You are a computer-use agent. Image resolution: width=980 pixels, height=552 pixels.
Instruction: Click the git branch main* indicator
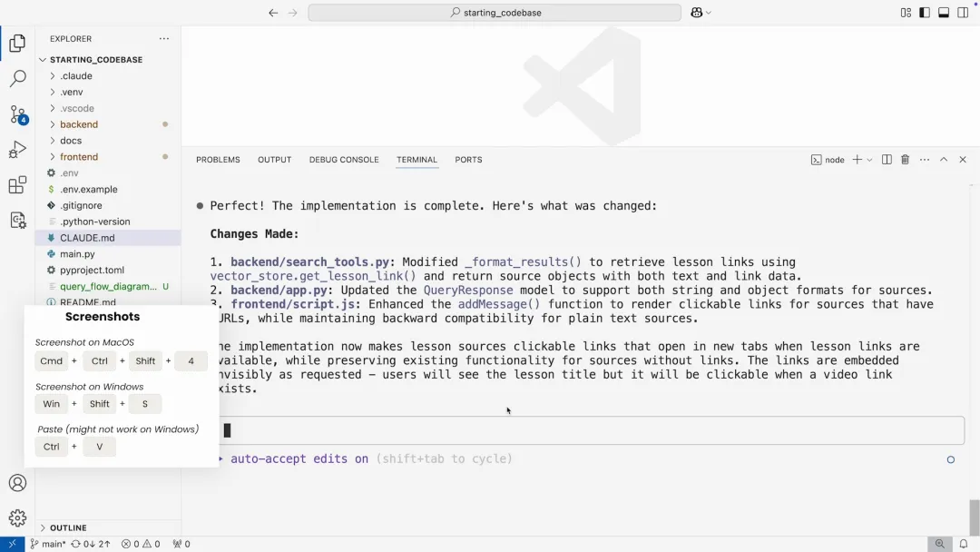[x=48, y=544]
